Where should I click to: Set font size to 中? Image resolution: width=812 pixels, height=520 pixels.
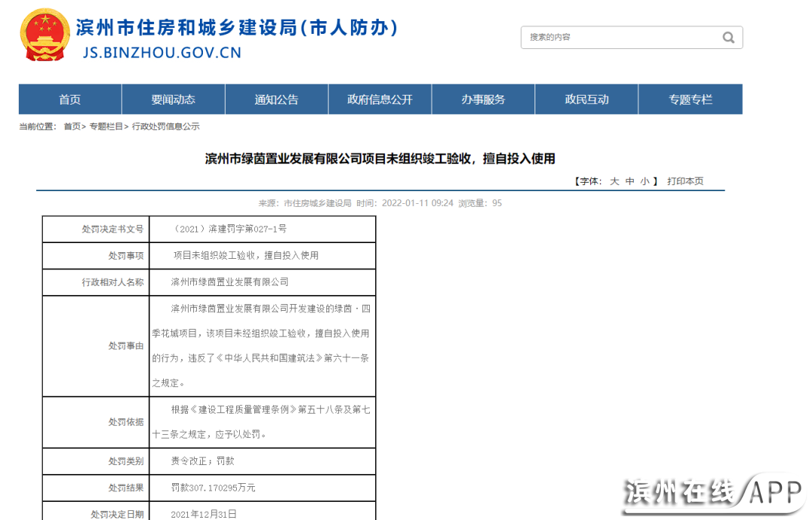tap(630, 181)
